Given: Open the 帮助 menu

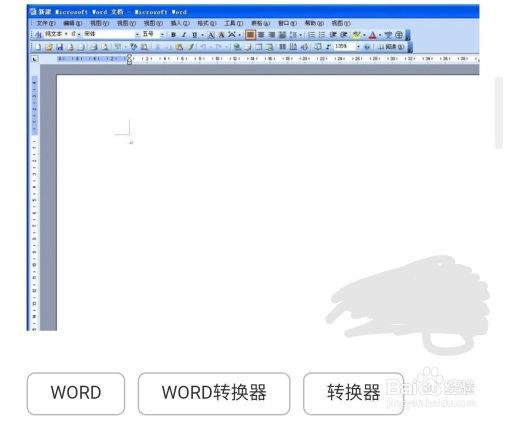Looking at the screenshot, I should [314, 23].
